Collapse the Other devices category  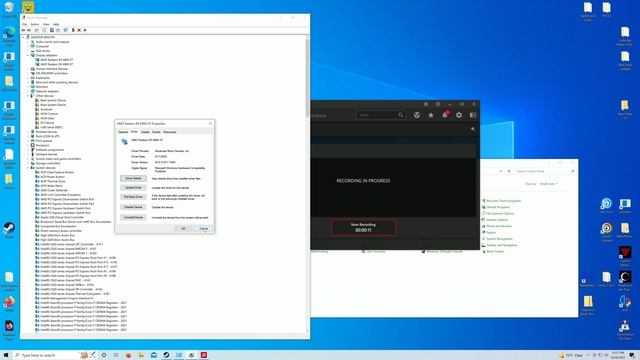[x=28, y=96]
